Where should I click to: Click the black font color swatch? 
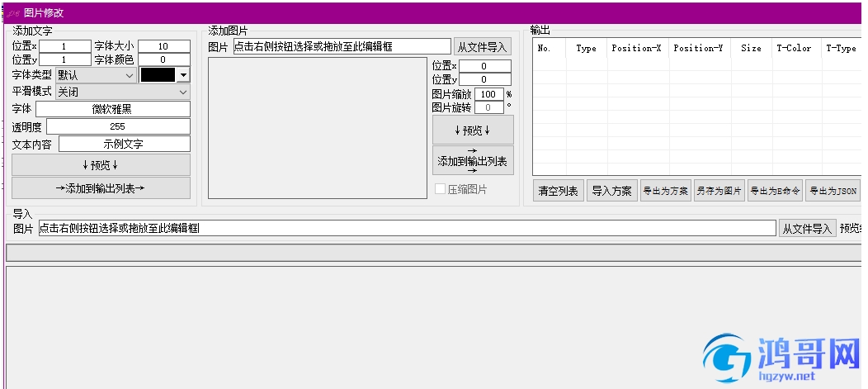click(x=158, y=75)
